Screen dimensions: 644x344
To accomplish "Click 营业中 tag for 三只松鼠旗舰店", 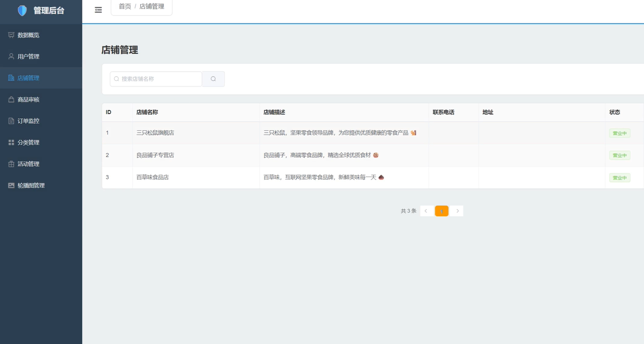I will (x=620, y=133).
